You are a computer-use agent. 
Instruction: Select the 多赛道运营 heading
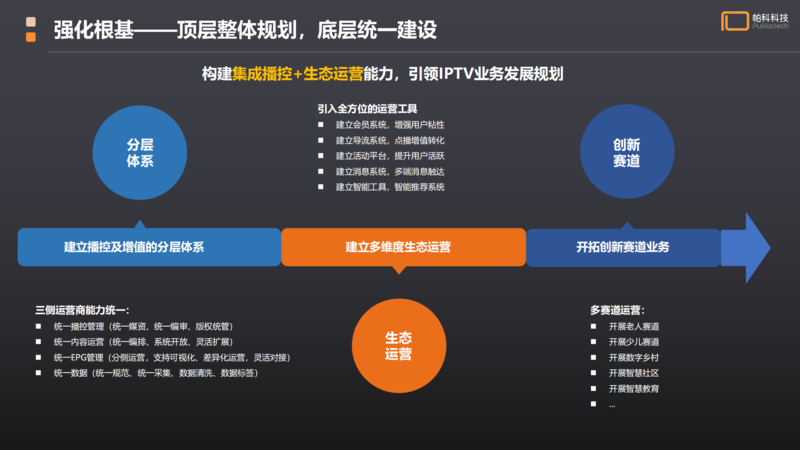tap(617, 310)
